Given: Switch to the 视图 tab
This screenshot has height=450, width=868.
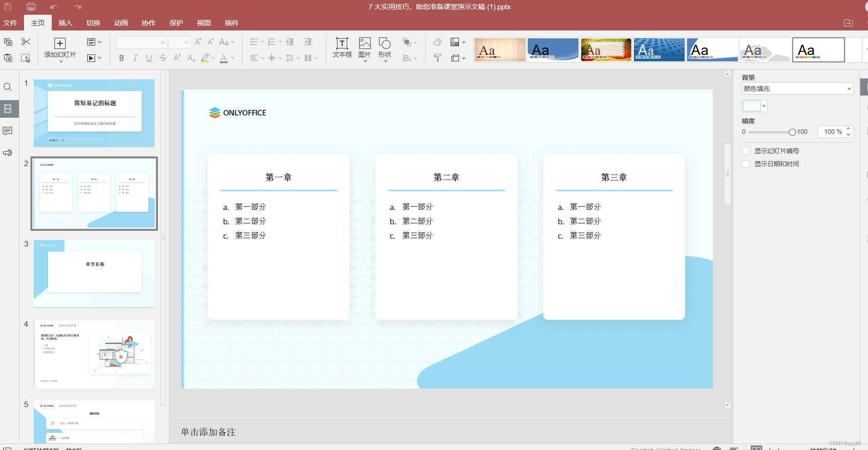Looking at the screenshot, I should click(x=204, y=23).
